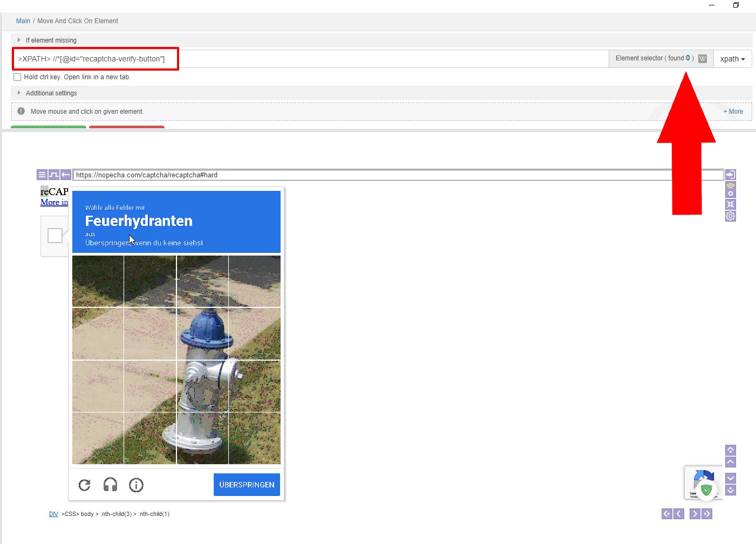
Task: Click the ÜBERSPRINGEN button
Action: 247,485
